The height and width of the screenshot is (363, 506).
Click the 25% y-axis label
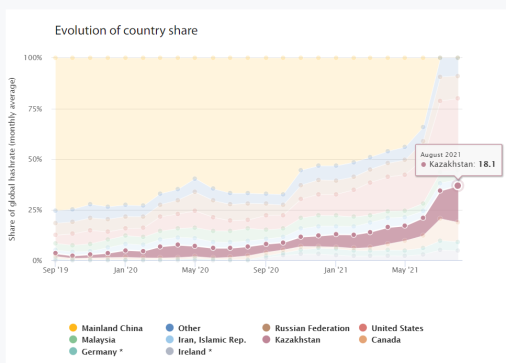(x=35, y=210)
